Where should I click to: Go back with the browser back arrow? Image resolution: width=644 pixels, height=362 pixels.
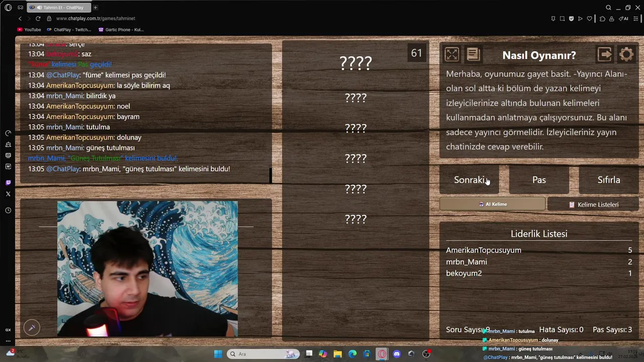[x=20, y=19]
